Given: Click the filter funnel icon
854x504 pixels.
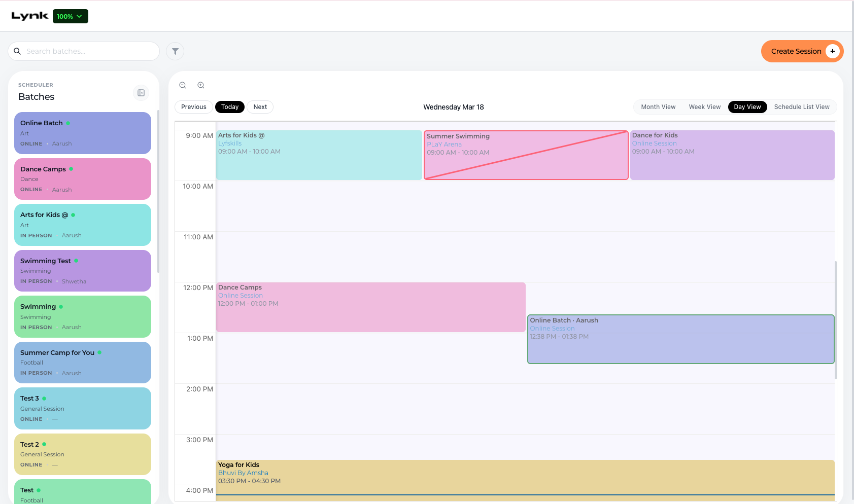Looking at the screenshot, I should click(175, 51).
